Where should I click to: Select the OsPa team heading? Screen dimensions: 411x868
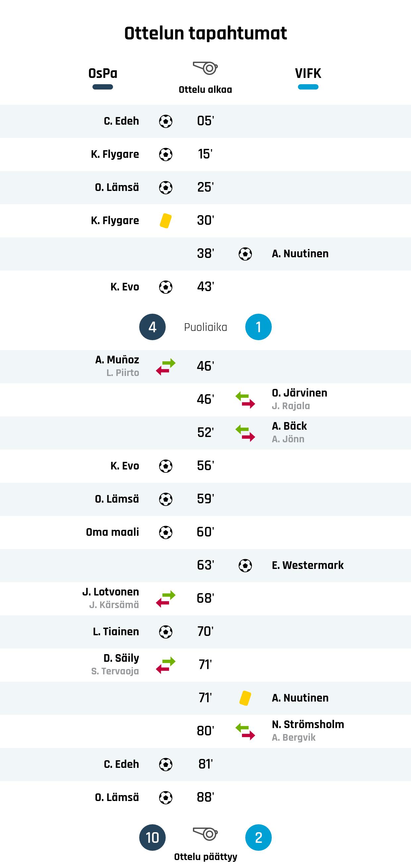[103, 74]
